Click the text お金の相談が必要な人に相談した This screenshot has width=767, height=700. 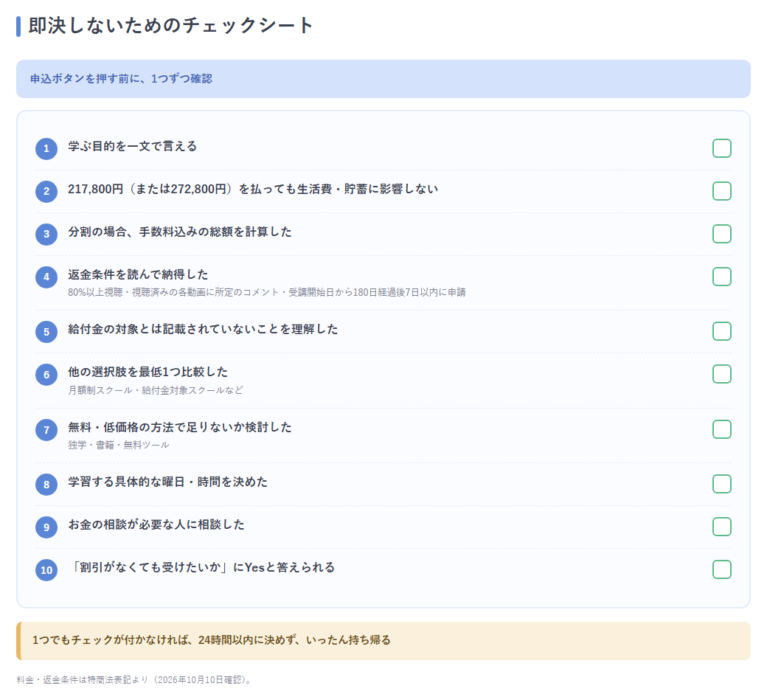pos(156,524)
